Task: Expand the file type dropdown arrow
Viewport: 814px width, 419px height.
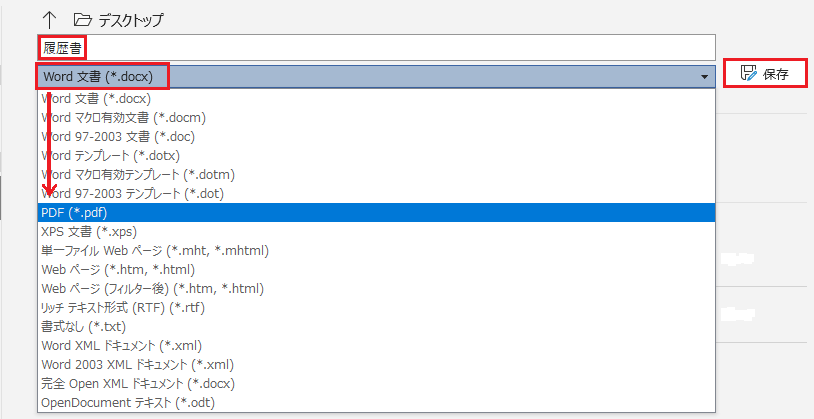Action: pyautogui.click(x=705, y=76)
